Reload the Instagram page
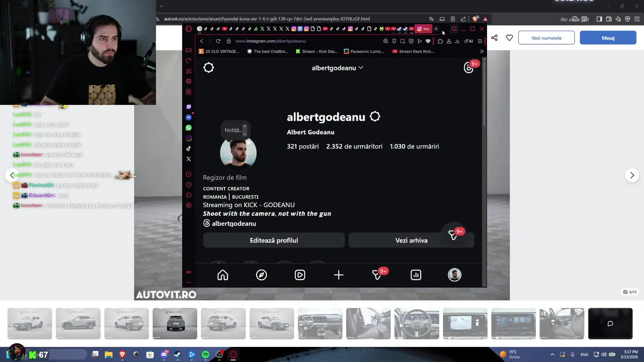This screenshot has height=362, width=644. pos(218,41)
